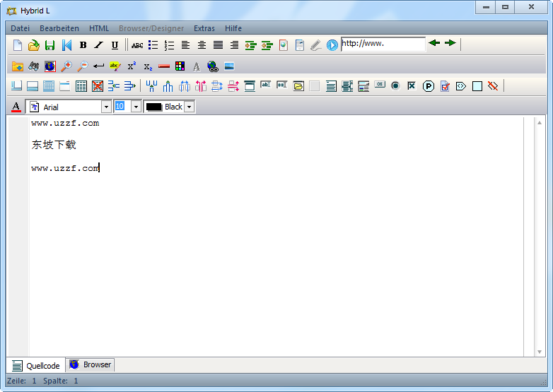Click the zoom out magnifier icon

point(82,66)
